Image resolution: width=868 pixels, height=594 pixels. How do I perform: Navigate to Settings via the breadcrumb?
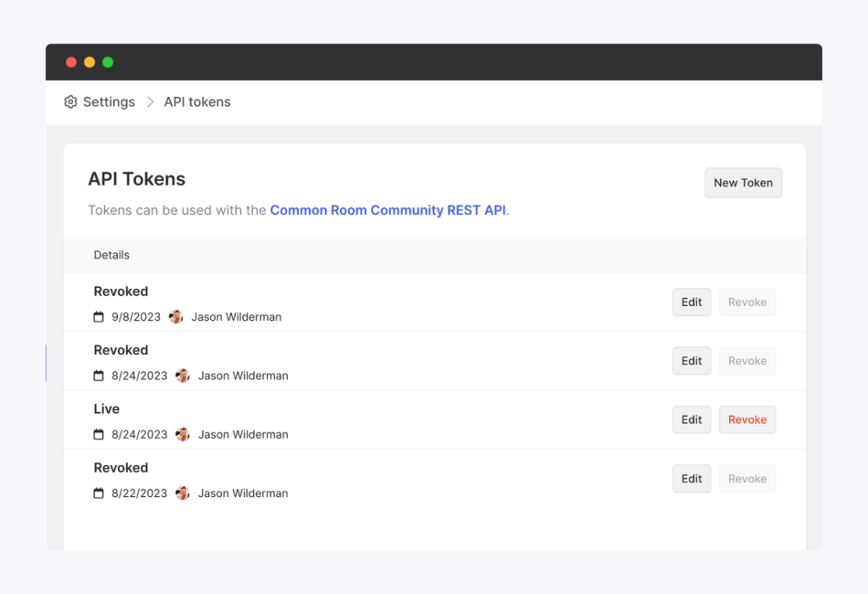[109, 101]
